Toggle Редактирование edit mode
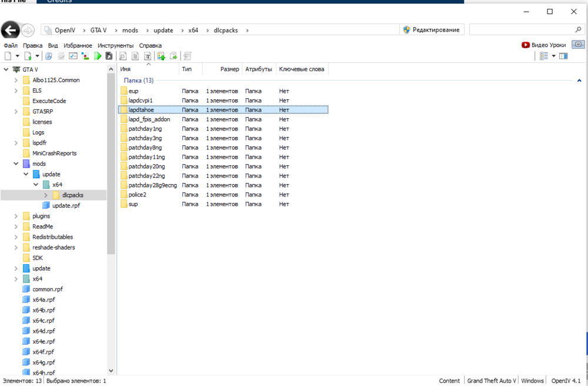 [x=433, y=29]
